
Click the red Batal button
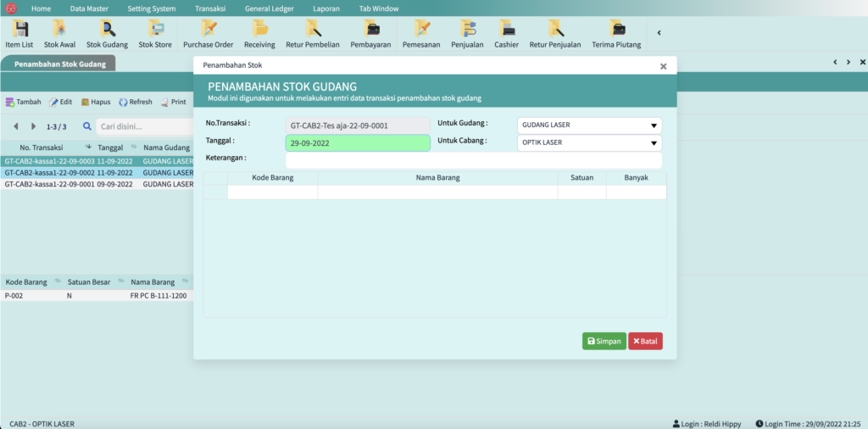coord(645,341)
